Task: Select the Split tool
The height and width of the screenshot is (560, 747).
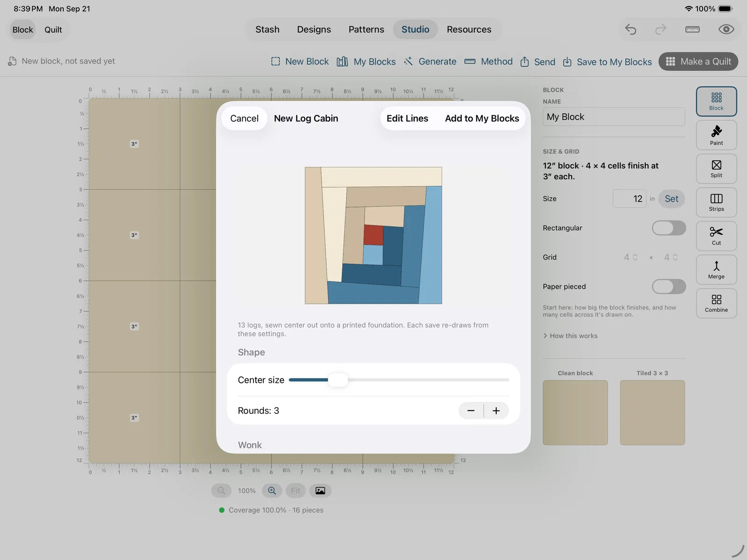Action: (716, 169)
